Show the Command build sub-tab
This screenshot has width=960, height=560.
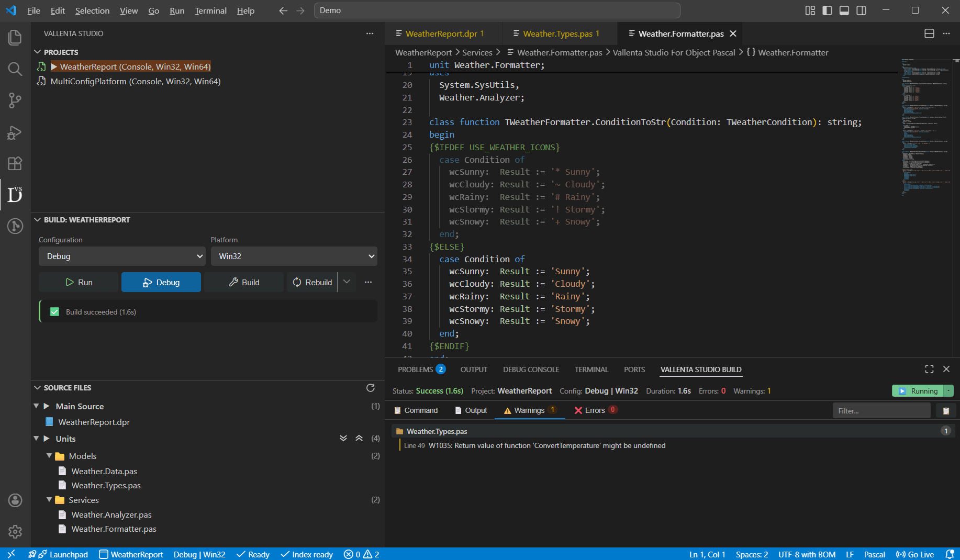(416, 410)
